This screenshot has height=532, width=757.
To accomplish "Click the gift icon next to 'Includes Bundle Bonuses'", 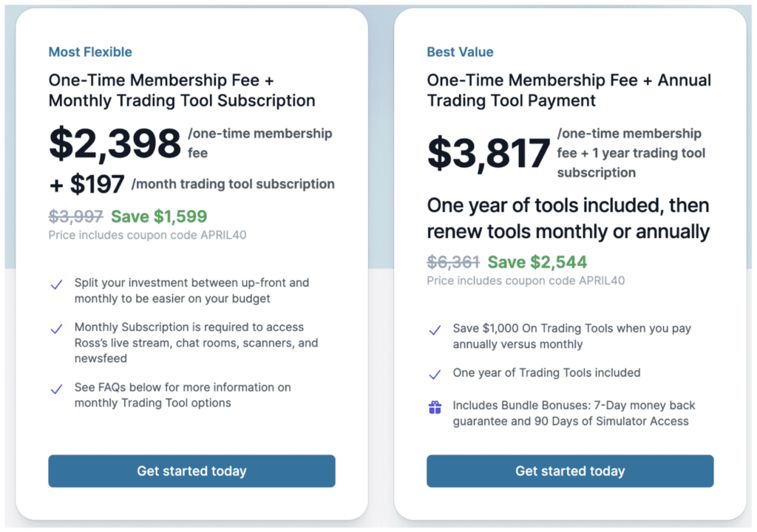I will coord(435,407).
